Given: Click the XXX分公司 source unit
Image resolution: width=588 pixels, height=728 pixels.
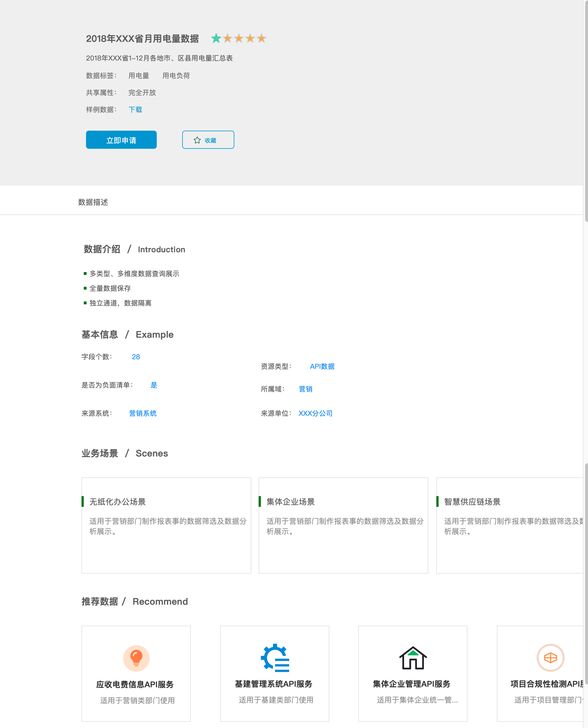Looking at the screenshot, I should [x=315, y=413].
